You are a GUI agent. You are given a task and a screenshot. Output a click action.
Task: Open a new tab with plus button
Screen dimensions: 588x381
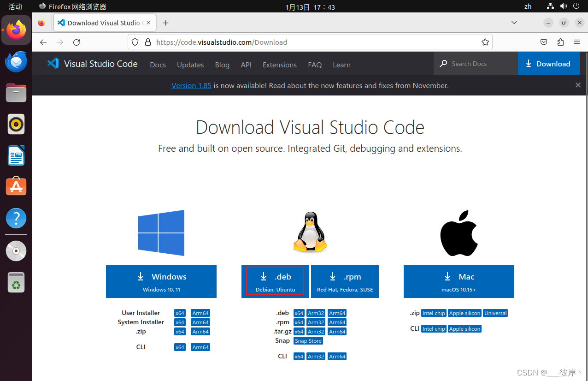pyautogui.click(x=166, y=23)
